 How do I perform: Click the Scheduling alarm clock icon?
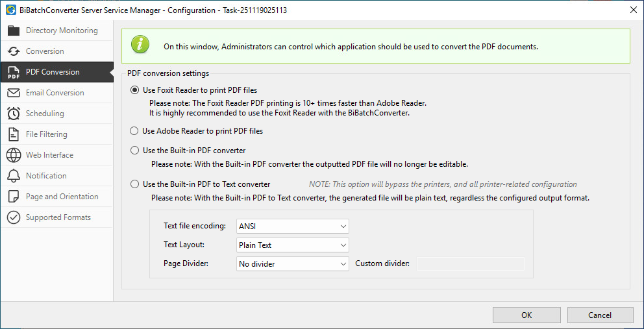coord(14,114)
